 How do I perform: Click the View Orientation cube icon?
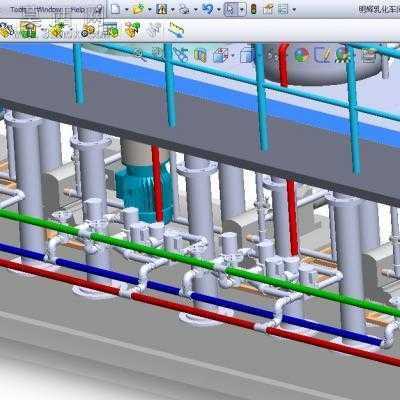220,55
